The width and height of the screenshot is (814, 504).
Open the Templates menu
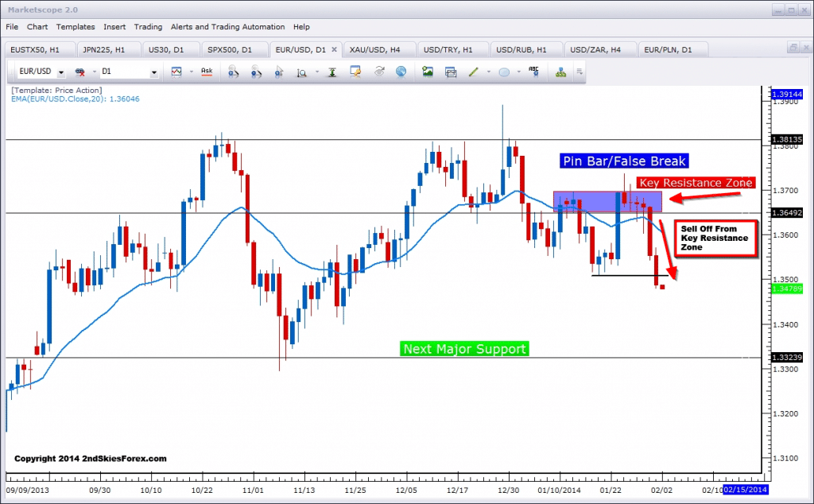click(76, 27)
